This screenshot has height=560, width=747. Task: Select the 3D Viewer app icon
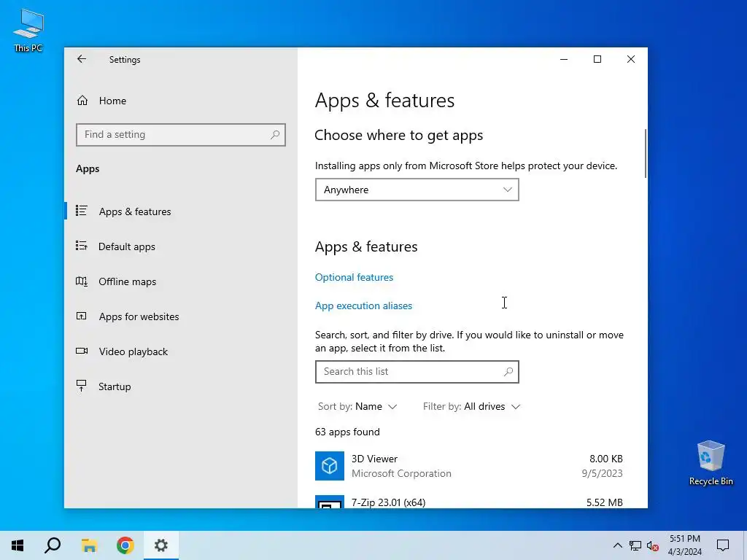point(330,466)
